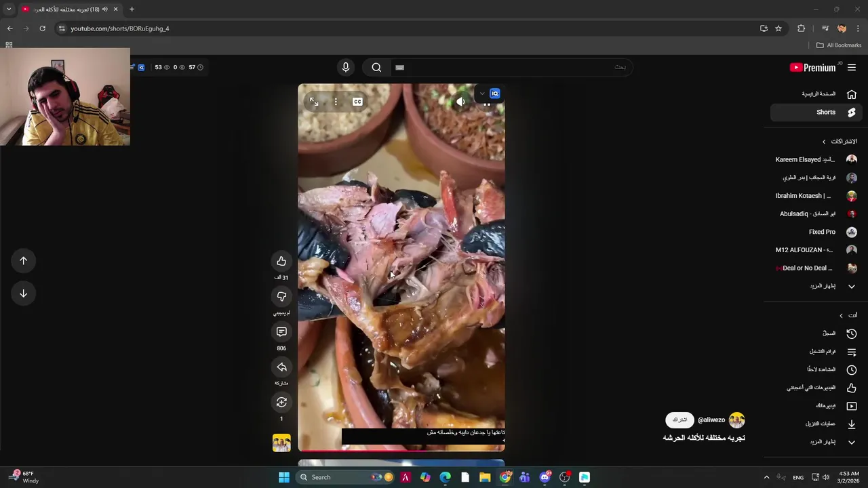Open the comments showing 806

click(x=281, y=331)
